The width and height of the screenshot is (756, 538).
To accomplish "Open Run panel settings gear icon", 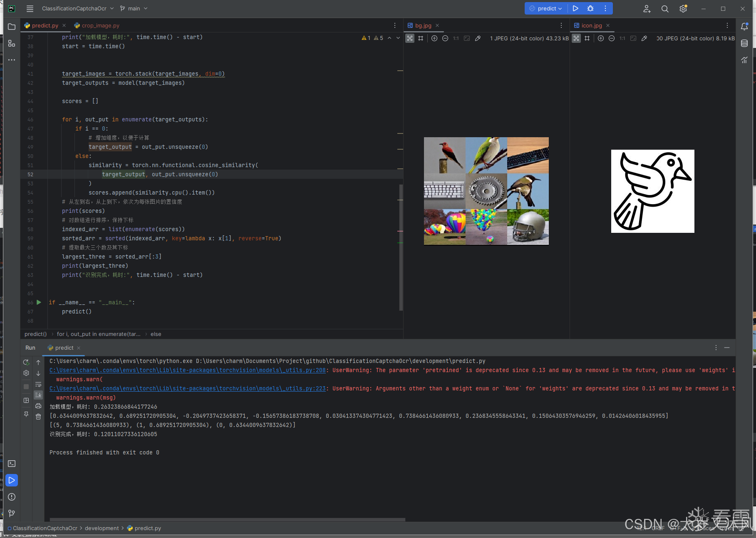I will 26,373.
